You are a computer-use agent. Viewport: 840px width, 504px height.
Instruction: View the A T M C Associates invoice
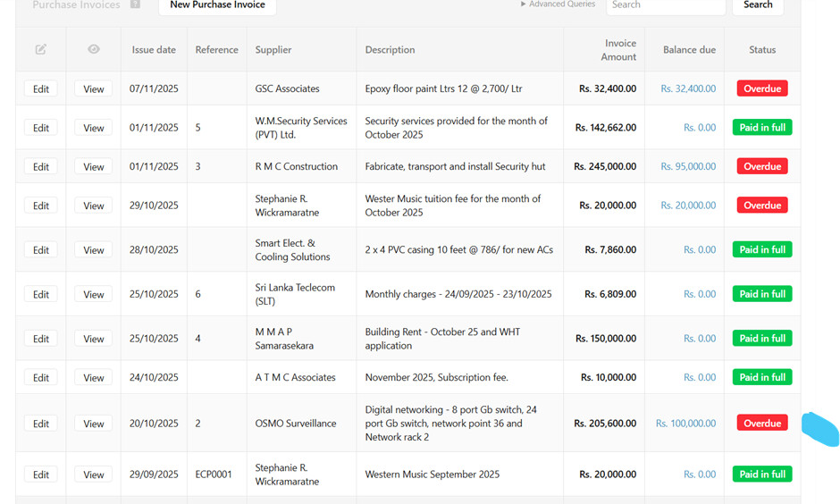[x=94, y=378]
